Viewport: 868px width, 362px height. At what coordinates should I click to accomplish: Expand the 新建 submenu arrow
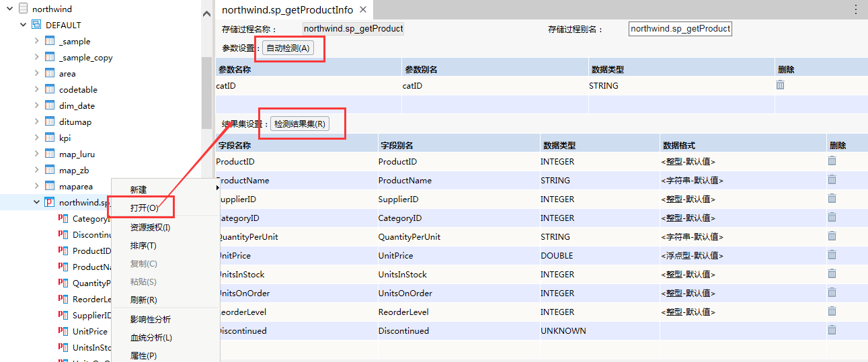pyautogui.click(x=216, y=188)
